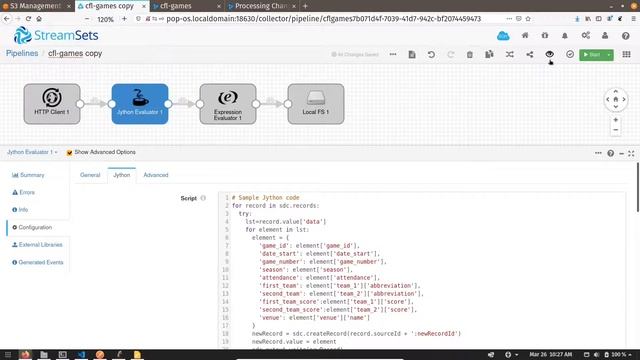Auto-arrange the pipeline with shuffle icon
The width and height of the screenshot is (640, 360).
coord(510,54)
